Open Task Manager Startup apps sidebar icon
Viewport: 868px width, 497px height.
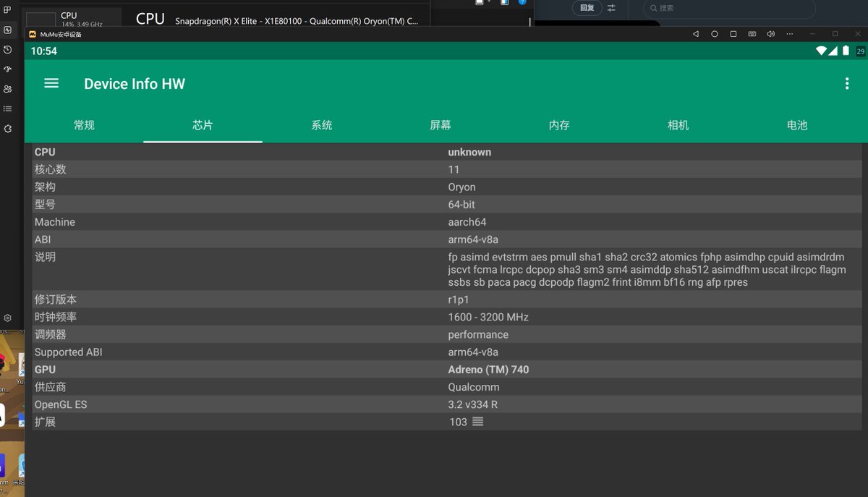pos(7,69)
